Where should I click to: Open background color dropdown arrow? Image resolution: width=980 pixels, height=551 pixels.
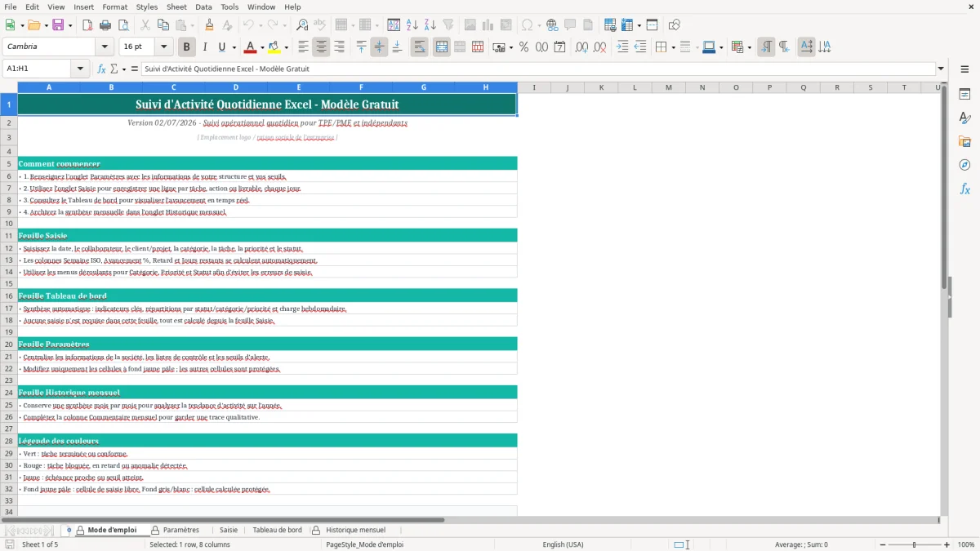tap(285, 47)
